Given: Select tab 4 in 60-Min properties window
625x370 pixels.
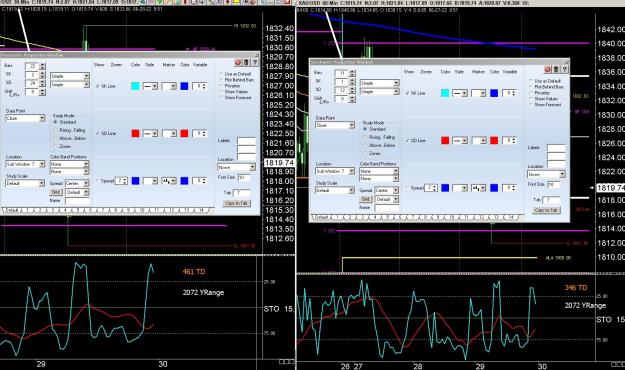Looking at the screenshot, I should coord(374,217).
